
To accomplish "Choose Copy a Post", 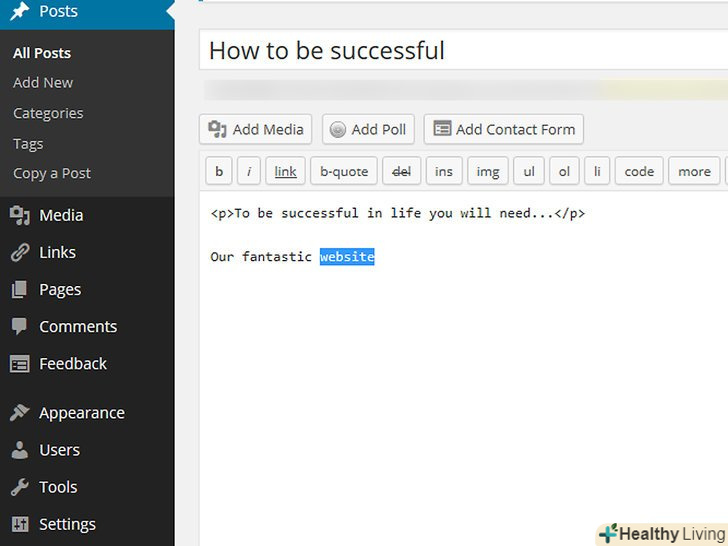I will point(52,174).
